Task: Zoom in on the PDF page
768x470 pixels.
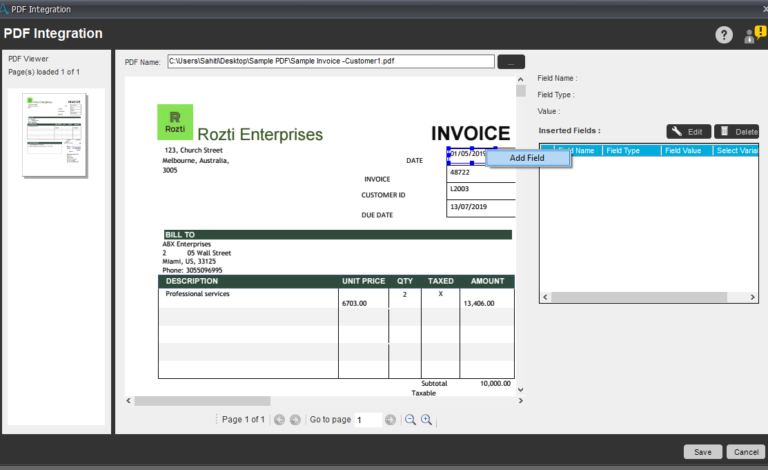Action: 426,420
